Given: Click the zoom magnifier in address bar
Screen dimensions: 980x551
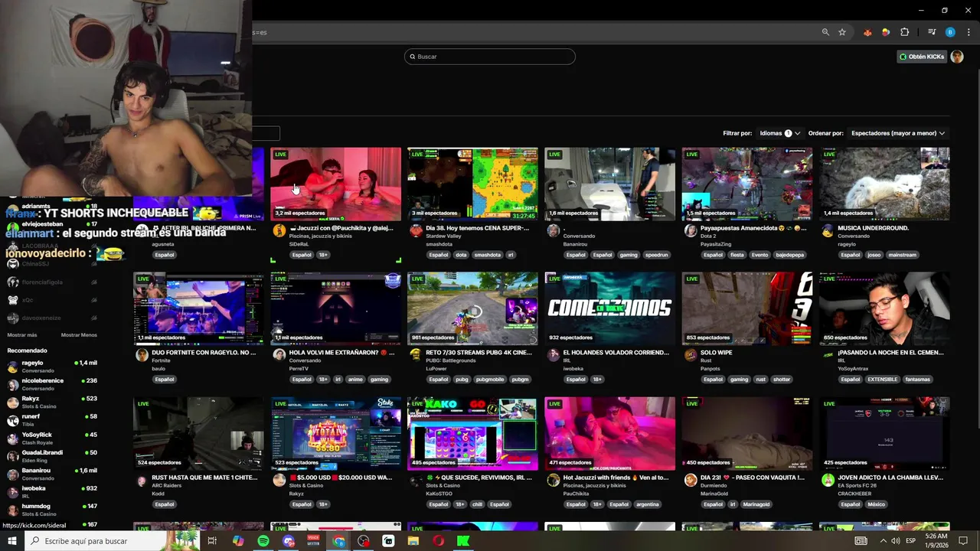Looking at the screenshot, I should (x=825, y=32).
